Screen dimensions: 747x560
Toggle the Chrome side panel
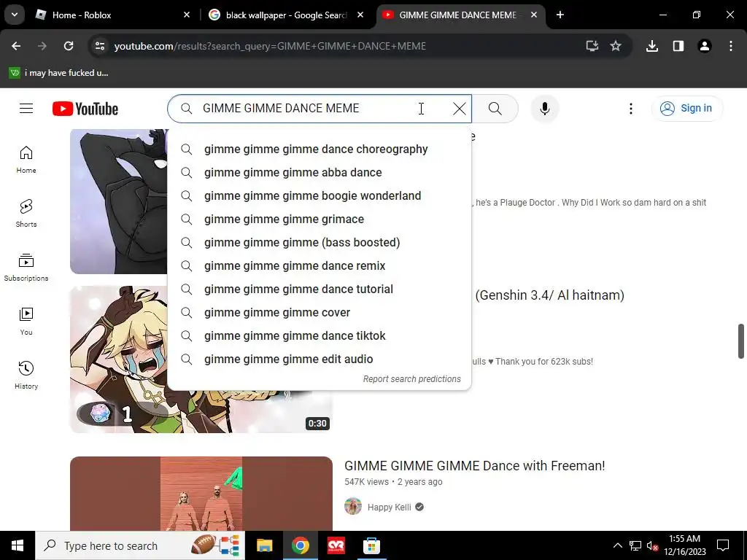[678, 46]
